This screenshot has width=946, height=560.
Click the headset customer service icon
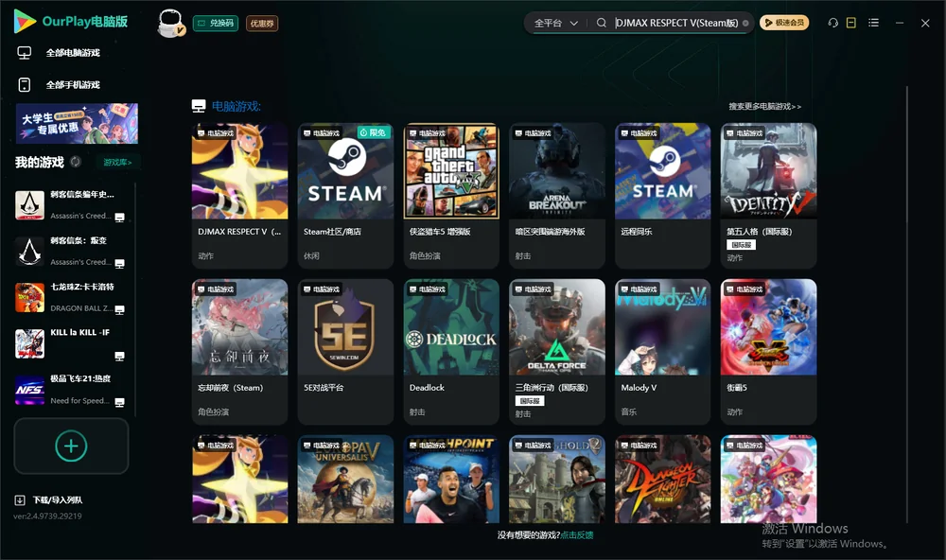pos(832,23)
